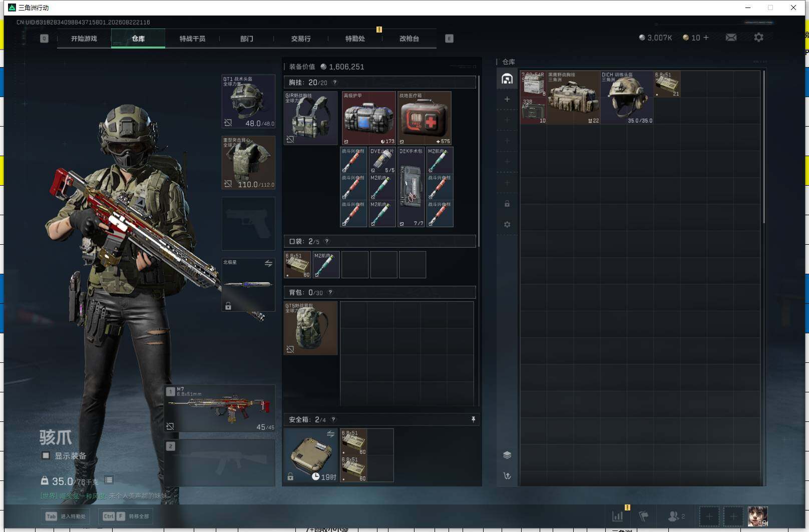The width and height of the screenshot is (809, 532).
Task: Select the 黑鹰野战胸挂 in the warehouse
Action: 573,98
